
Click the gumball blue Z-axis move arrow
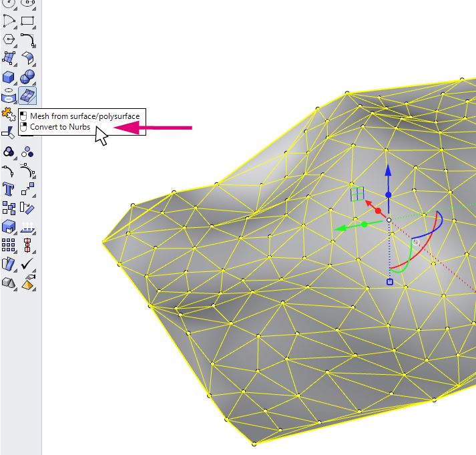[x=388, y=170]
